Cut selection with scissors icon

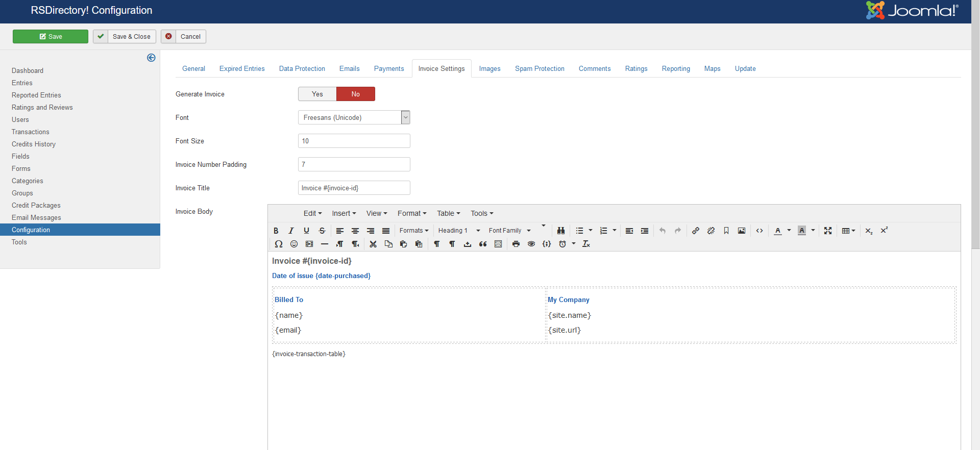(x=373, y=244)
